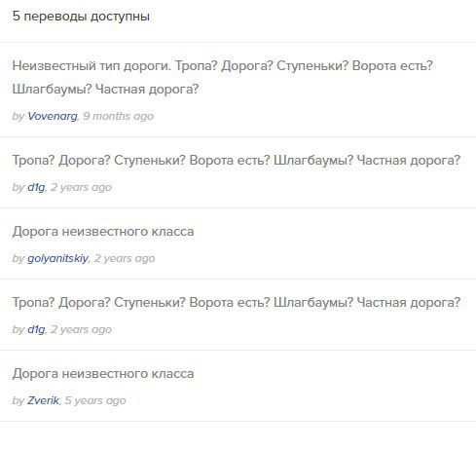This screenshot has width=476, height=449.
Task: Click the d1g link just above Zverik's entry
Action: (36, 329)
